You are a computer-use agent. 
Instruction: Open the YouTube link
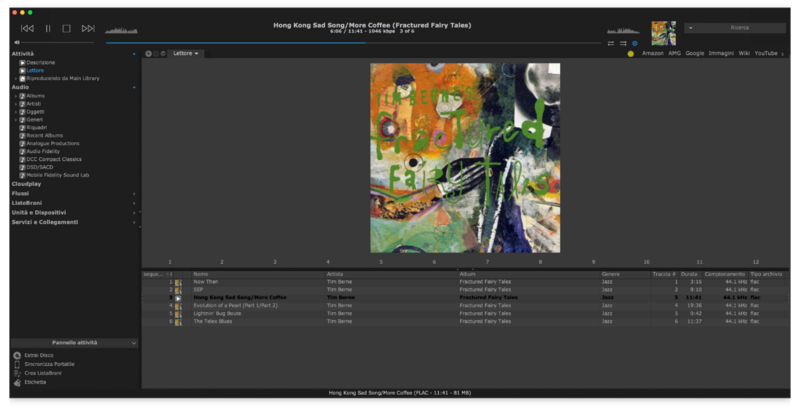pyautogui.click(x=766, y=53)
